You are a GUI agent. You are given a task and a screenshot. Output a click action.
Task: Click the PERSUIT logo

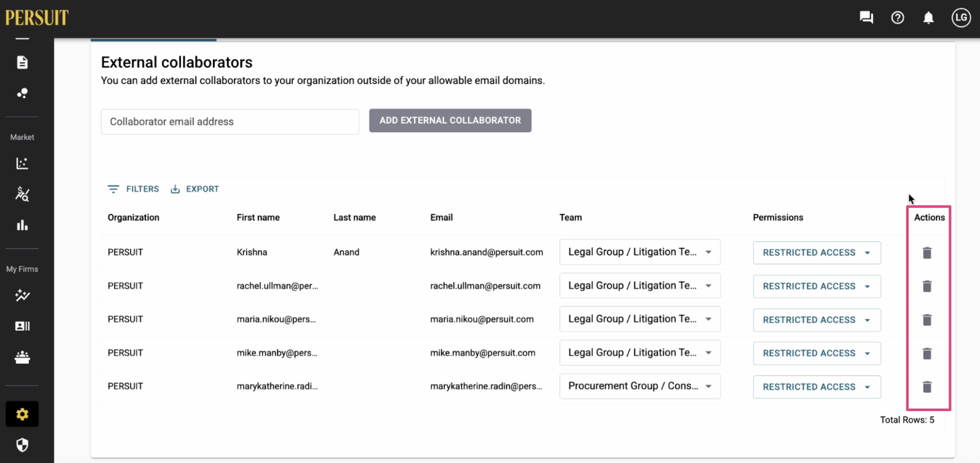coord(37,18)
